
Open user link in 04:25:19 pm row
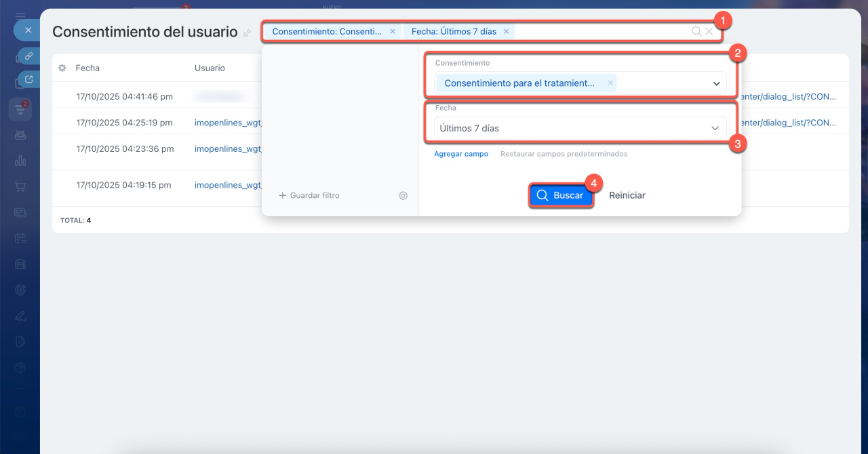point(227,123)
